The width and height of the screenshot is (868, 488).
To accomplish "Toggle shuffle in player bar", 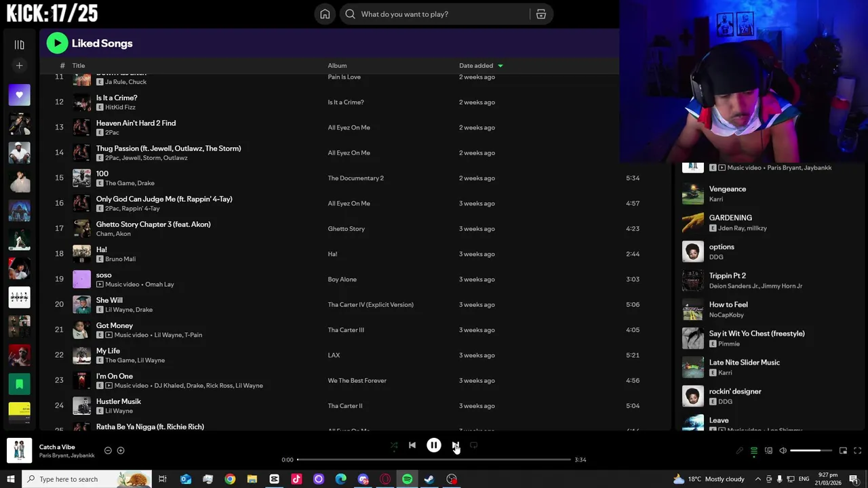I will [x=394, y=445].
